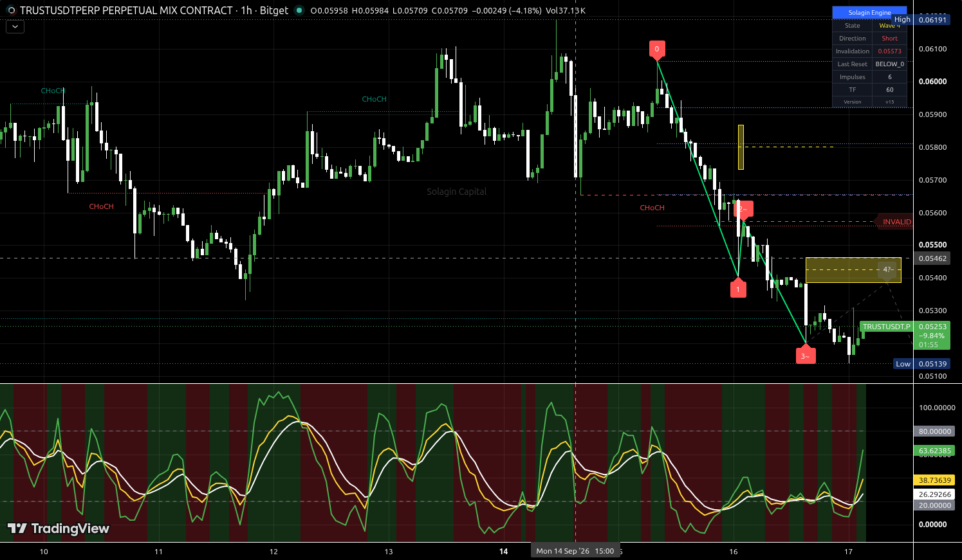Click the yellow oscillator value 38.73639
This screenshot has height=560, width=962.
point(934,480)
